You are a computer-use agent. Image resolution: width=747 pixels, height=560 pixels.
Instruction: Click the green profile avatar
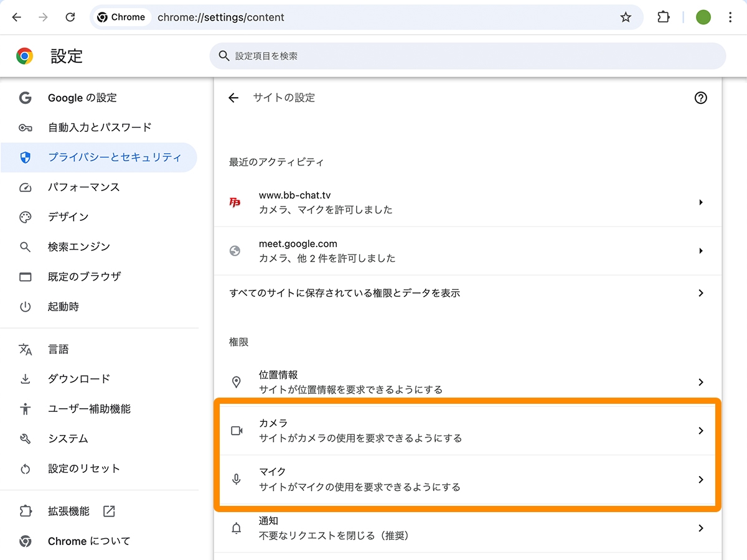click(703, 17)
